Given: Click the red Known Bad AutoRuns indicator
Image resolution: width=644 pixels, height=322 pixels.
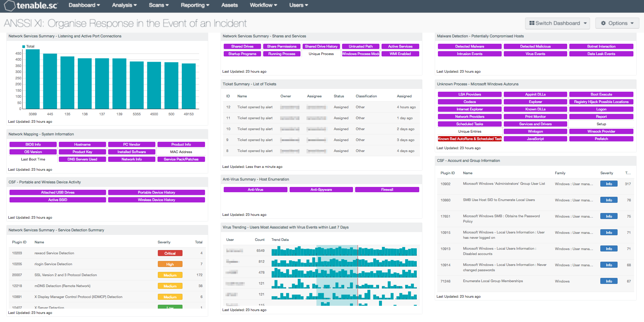Looking at the screenshot, I should (x=470, y=139).
